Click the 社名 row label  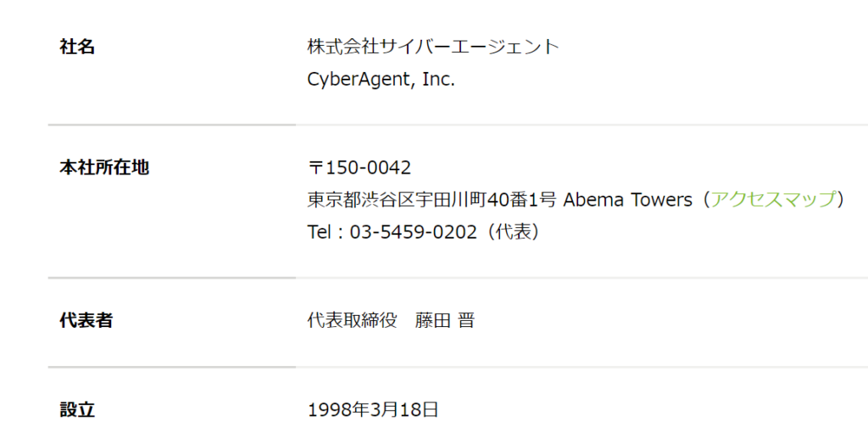(x=77, y=47)
